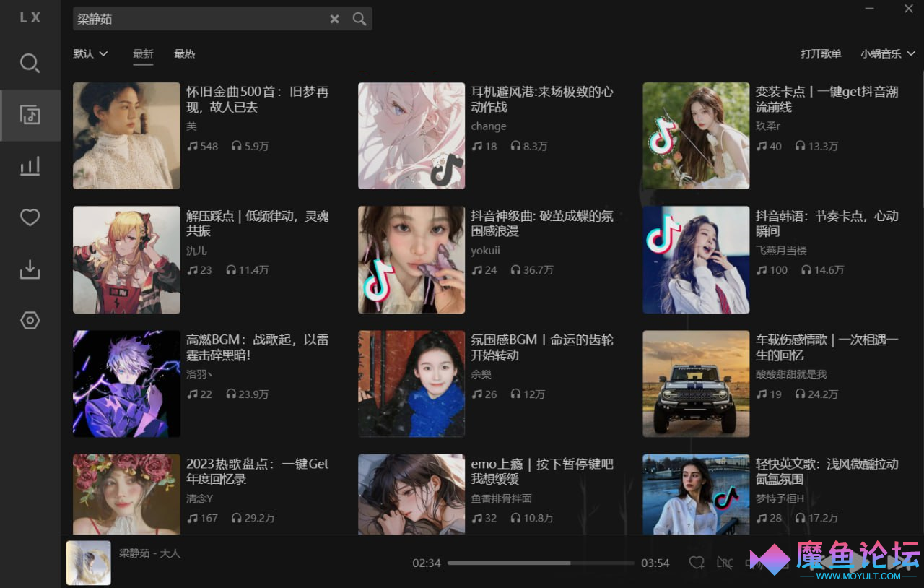Open cover of 抖音韩语 playlist
Screen dimensions: 924x588
696,260
